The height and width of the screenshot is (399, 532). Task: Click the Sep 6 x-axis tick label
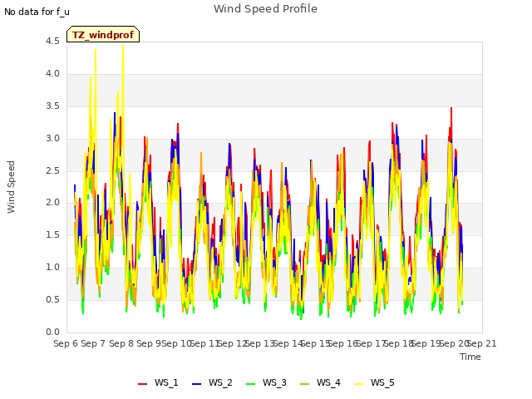coord(66,343)
